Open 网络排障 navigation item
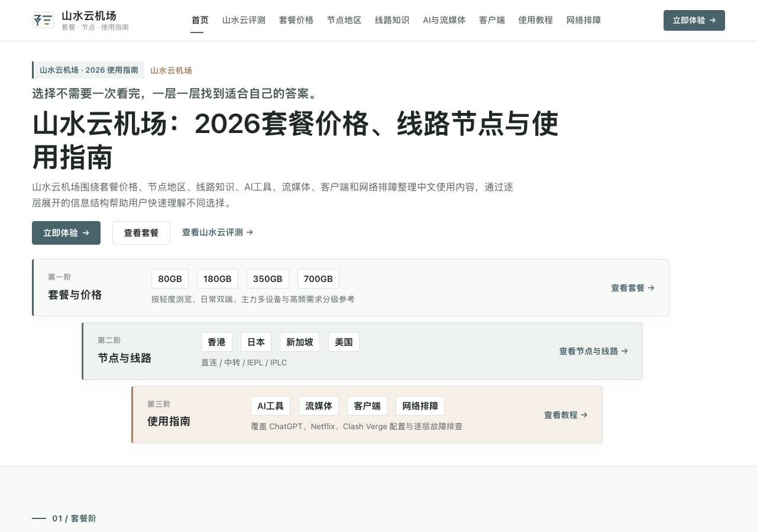This screenshot has width=757, height=532. click(584, 20)
